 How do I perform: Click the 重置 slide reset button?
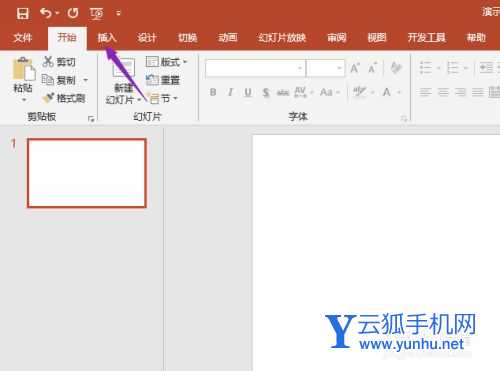pos(163,80)
